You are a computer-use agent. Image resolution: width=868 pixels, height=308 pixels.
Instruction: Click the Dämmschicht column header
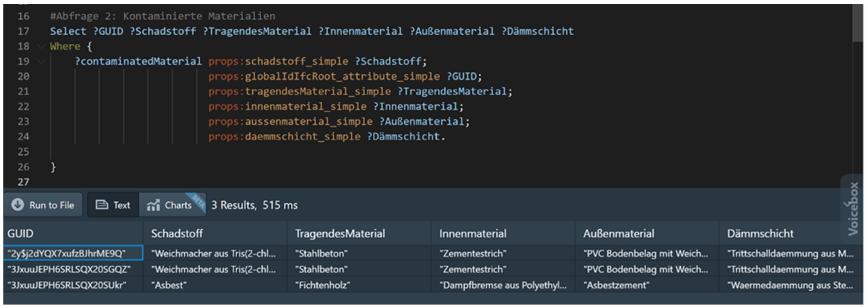coord(760,233)
